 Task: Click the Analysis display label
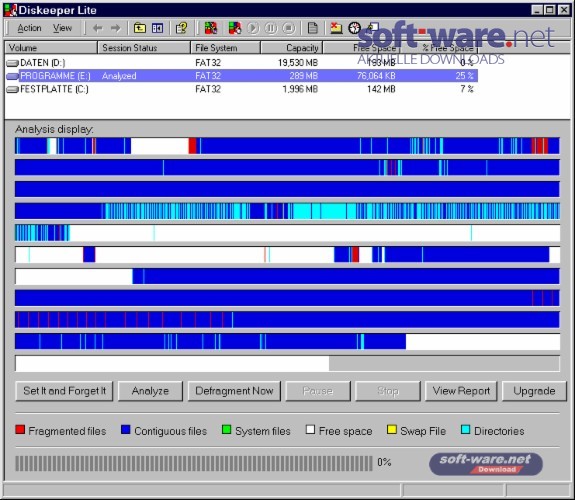pos(54,129)
